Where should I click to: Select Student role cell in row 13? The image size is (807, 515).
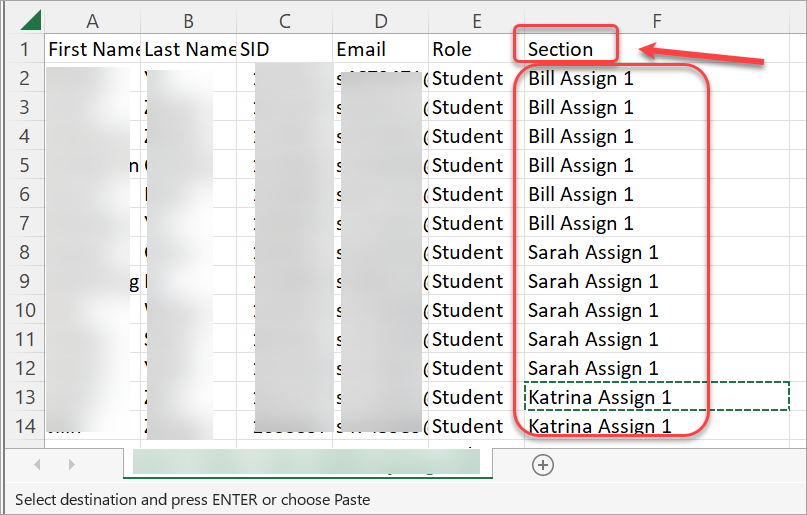[x=477, y=397]
